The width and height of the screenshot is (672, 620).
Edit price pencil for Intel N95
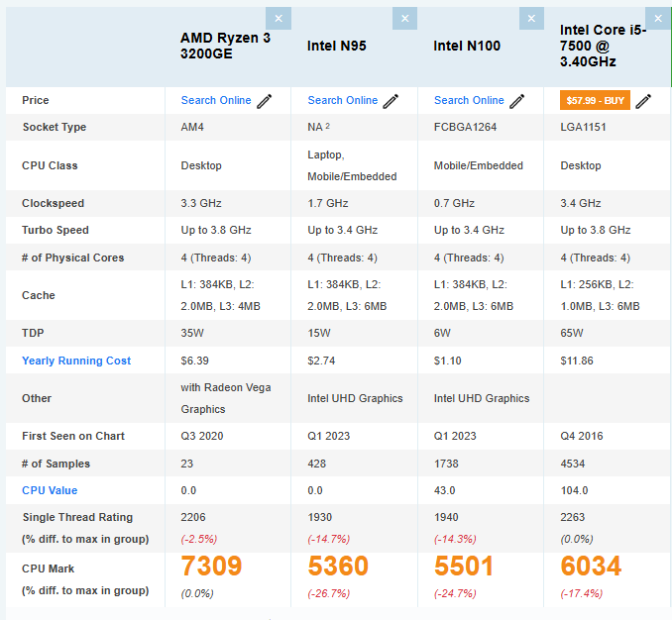[x=392, y=101]
